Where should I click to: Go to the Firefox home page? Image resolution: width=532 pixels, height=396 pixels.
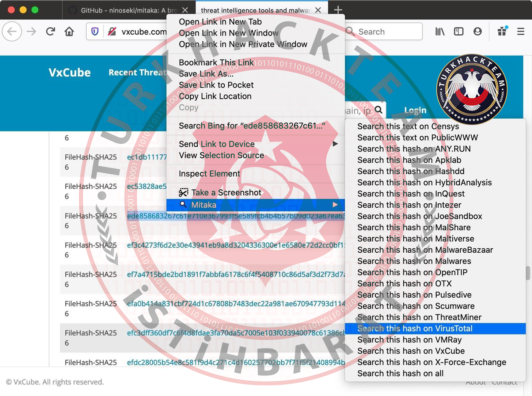click(69, 31)
